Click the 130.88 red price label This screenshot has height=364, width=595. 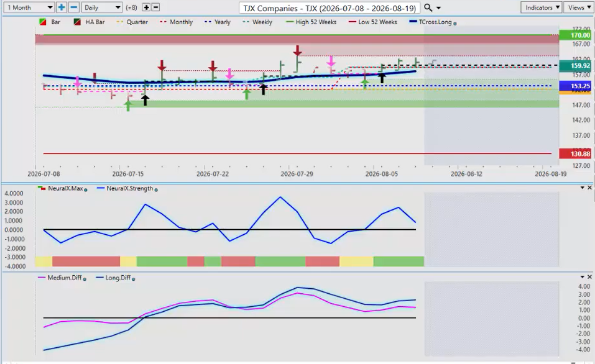pyautogui.click(x=575, y=153)
